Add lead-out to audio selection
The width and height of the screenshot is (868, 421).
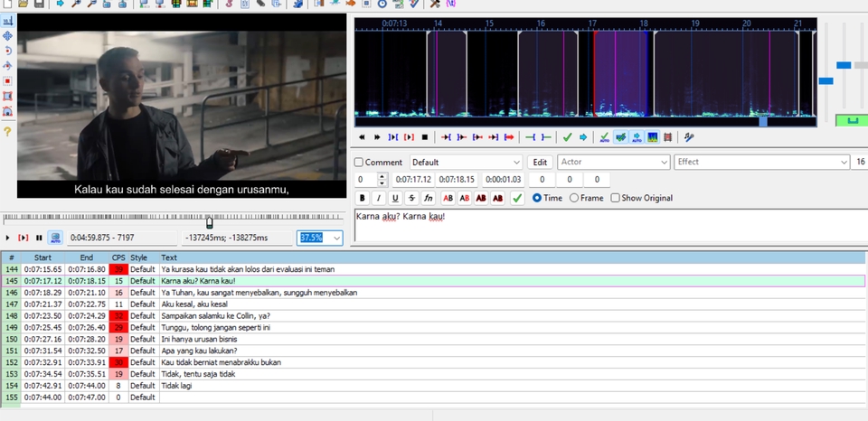pos(546,137)
